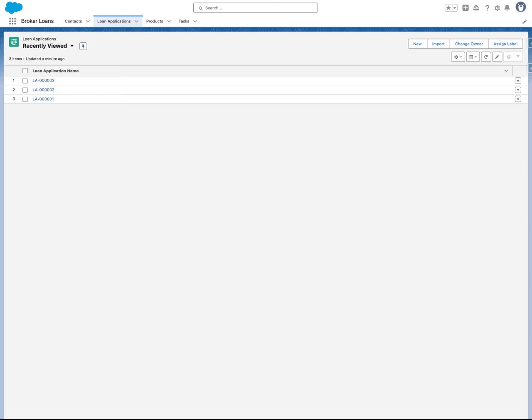The height and width of the screenshot is (420, 532).
Task: Click the '3 items • Updated a minute ago' text
Action: coord(37,59)
